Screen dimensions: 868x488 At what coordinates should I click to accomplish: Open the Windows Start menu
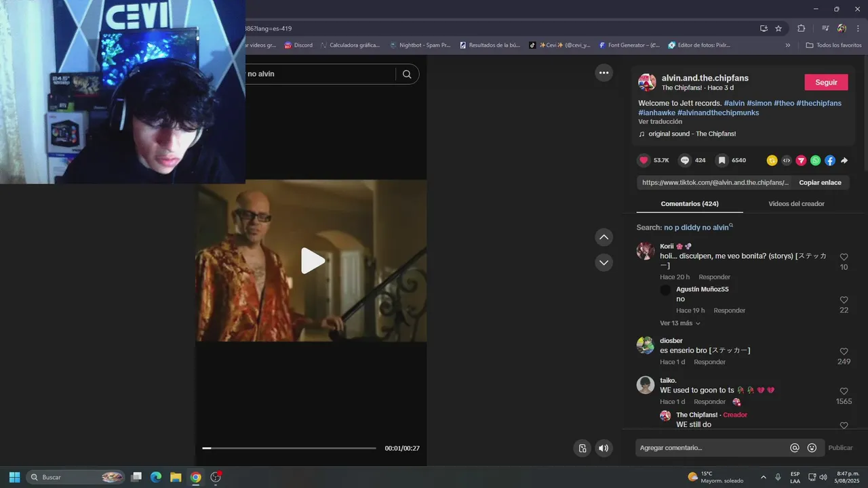(14, 477)
